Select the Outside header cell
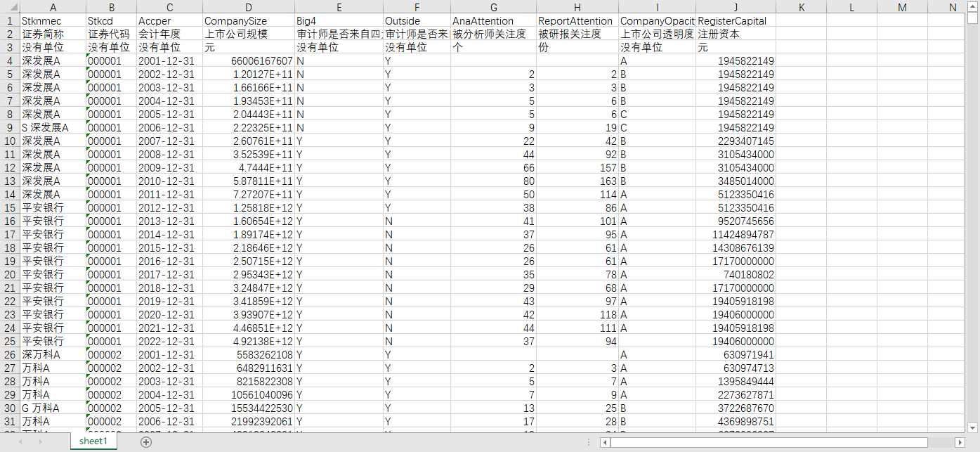The height and width of the screenshot is (452, 980). point(417,21)
